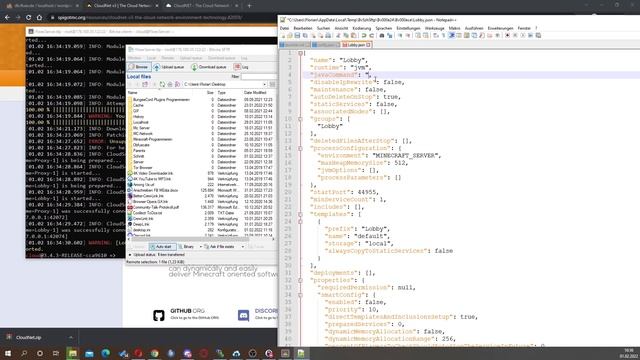Go back with browser back arrow
Screen dimensions: 640x360
(x=7, y=18)
